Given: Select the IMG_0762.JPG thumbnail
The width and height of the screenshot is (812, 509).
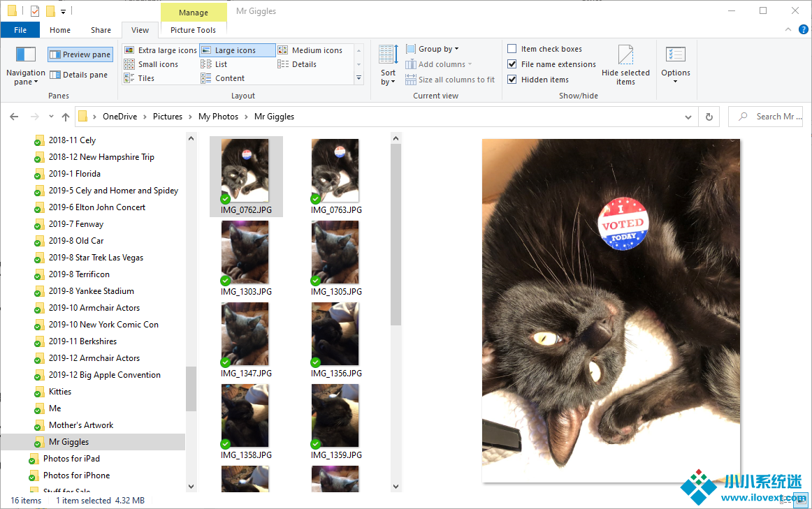Looking at the screenshot, I should [x=246, y=177].
